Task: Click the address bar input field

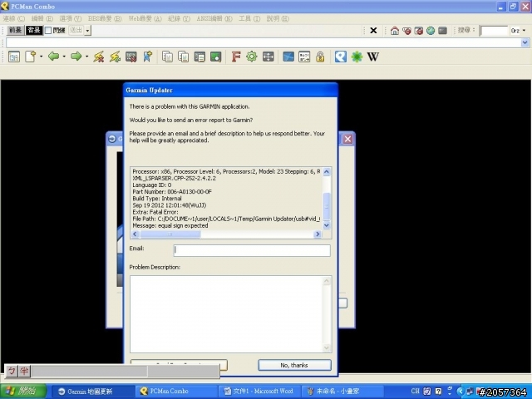Action: [264, 42]
